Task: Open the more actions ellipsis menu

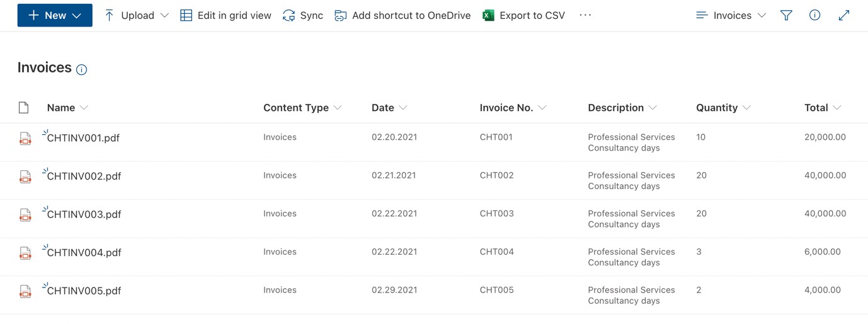Action: tap(585, 15)
